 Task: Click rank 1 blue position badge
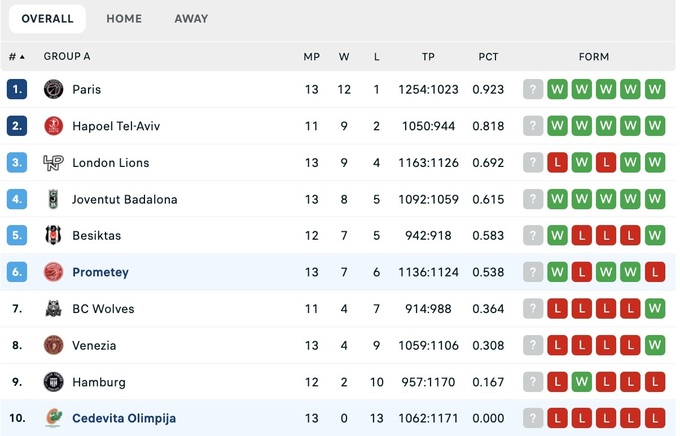[17, 90]
